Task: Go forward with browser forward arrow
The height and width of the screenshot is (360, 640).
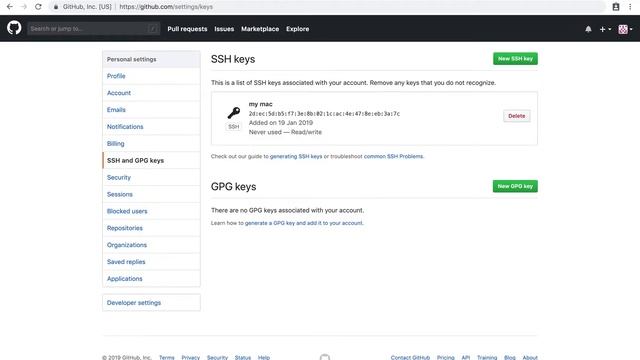Action: click(24, 7)
